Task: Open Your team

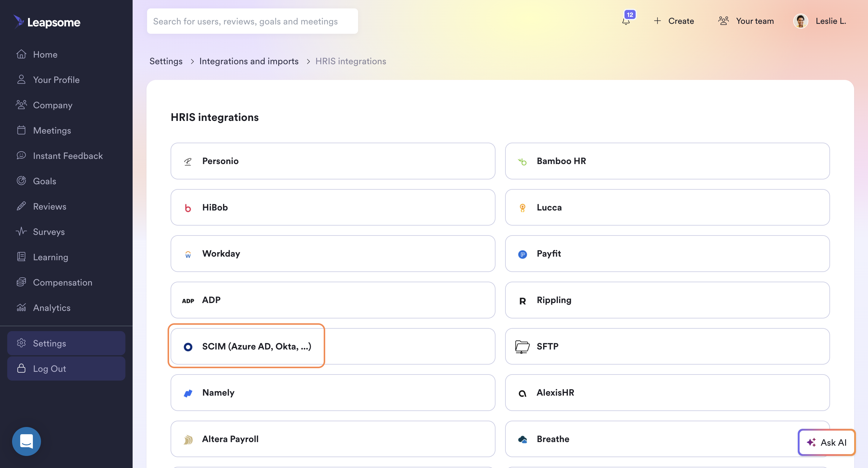Action: pos(746,21)
